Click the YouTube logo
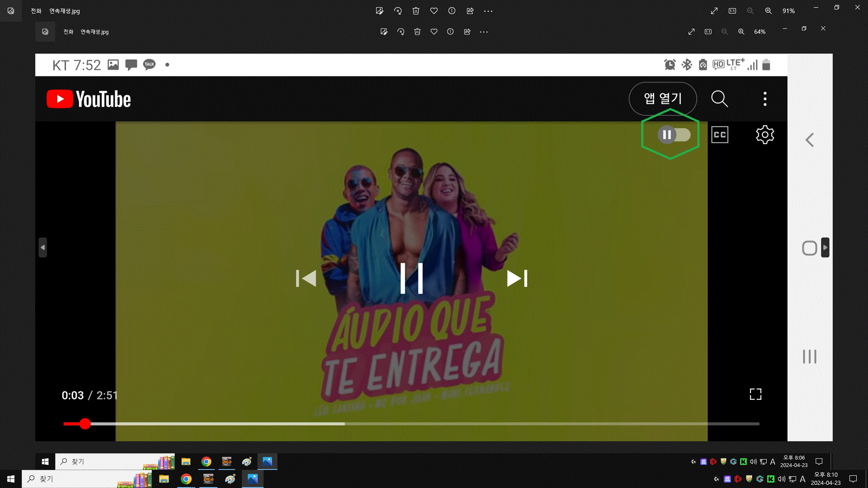This screenshot has height=488, width=868. pos(89,99)
